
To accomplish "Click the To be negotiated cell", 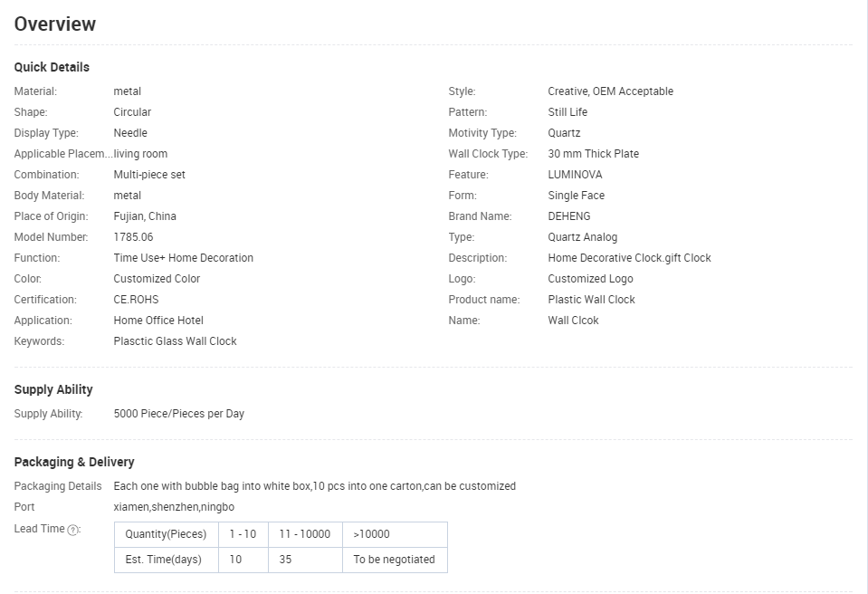I will (395, 560).
